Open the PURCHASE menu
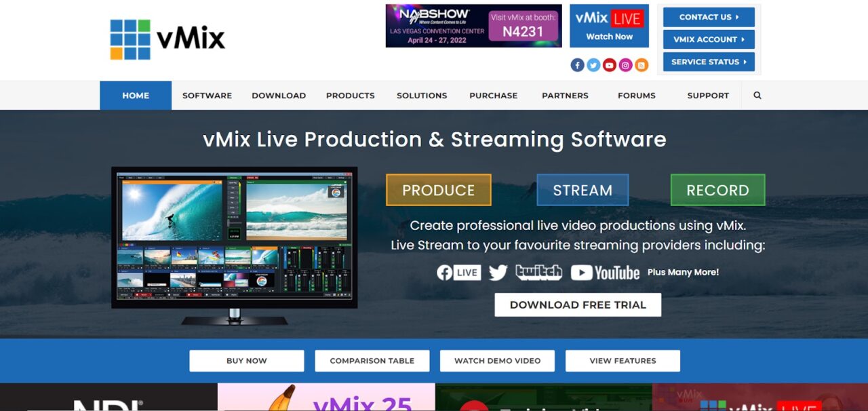The height and width of the screenshot is (411, 868). point(494,96)
